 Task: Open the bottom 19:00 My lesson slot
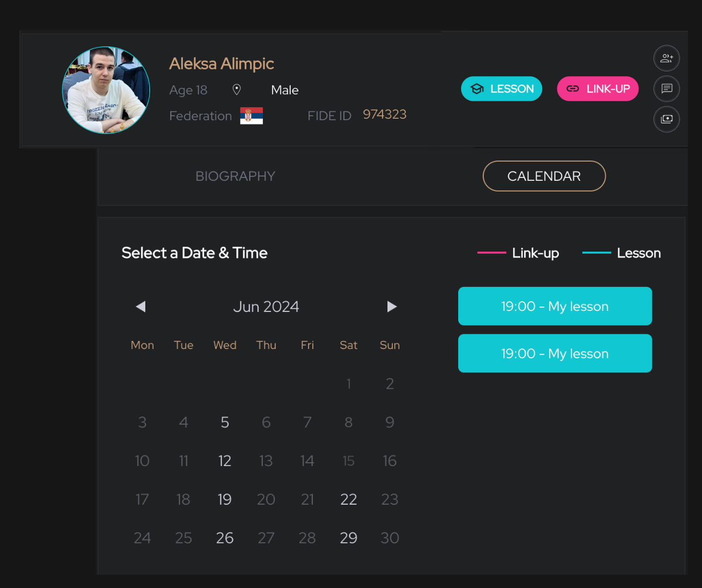(x=555, y=354)
